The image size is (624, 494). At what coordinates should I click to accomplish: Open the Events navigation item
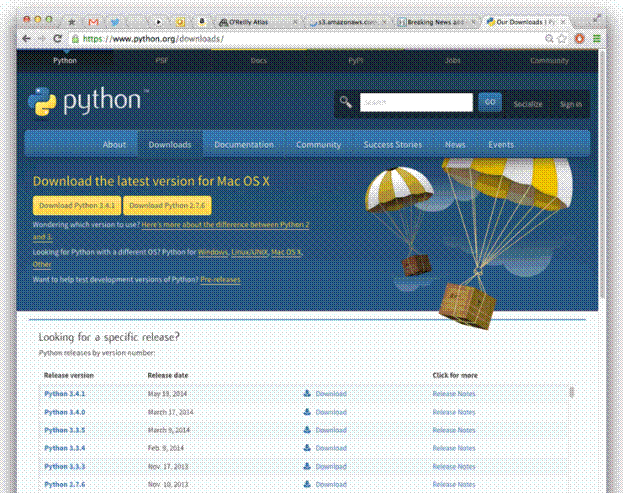click(x=501, y=144)
